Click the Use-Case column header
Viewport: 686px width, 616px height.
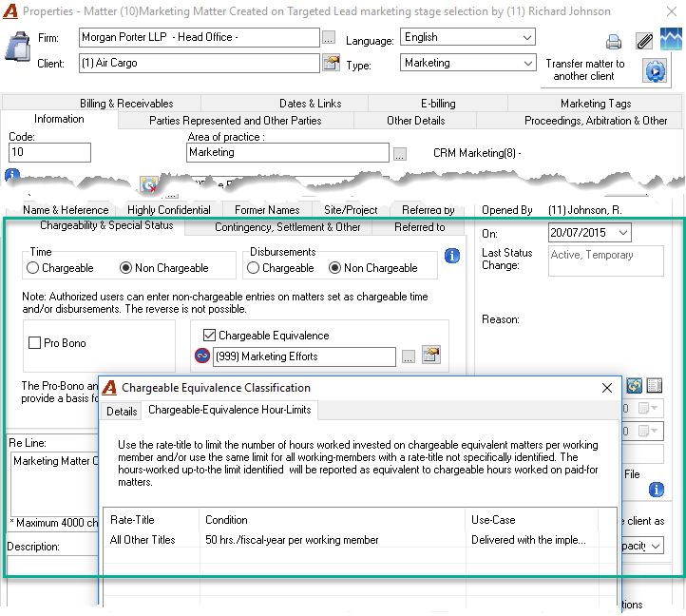(x=531, y=520)
